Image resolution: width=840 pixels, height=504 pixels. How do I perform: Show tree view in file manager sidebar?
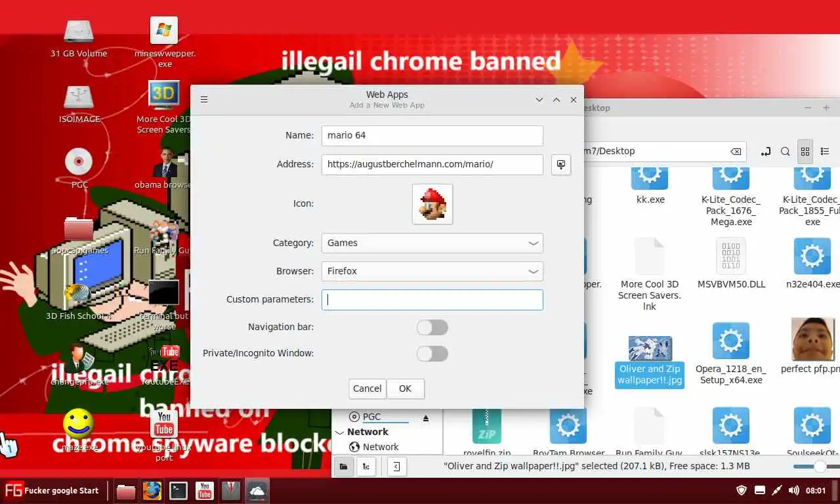[x=366, y=467]
